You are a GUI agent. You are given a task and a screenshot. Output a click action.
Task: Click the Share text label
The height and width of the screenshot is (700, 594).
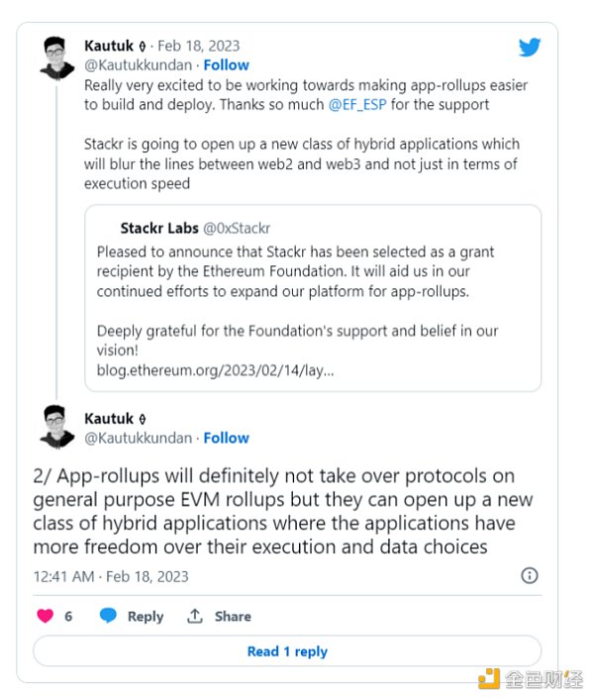point(233,616)
